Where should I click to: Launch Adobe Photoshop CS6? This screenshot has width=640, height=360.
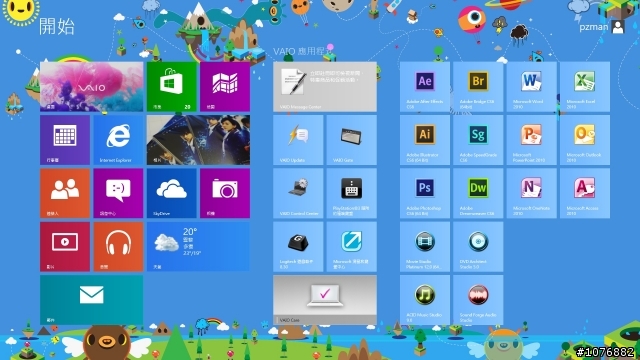425,193
